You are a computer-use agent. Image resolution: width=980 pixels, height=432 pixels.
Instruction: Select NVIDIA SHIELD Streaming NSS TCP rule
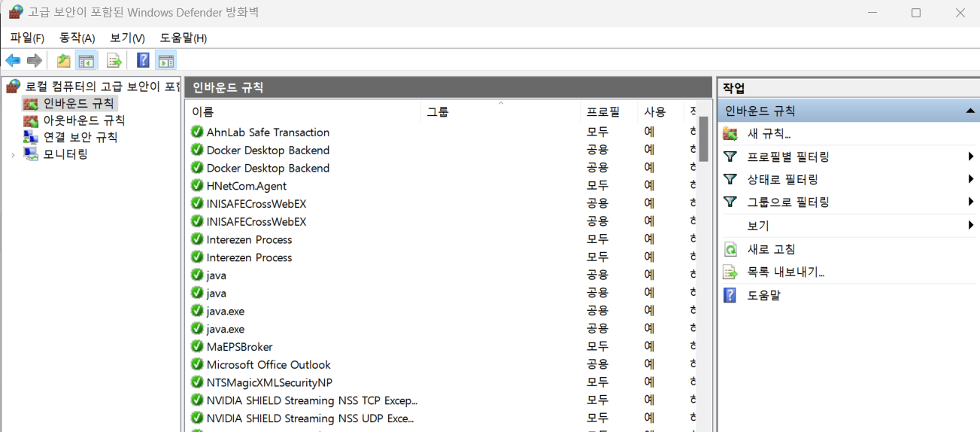pyautogui.click(x=311, y=400)
